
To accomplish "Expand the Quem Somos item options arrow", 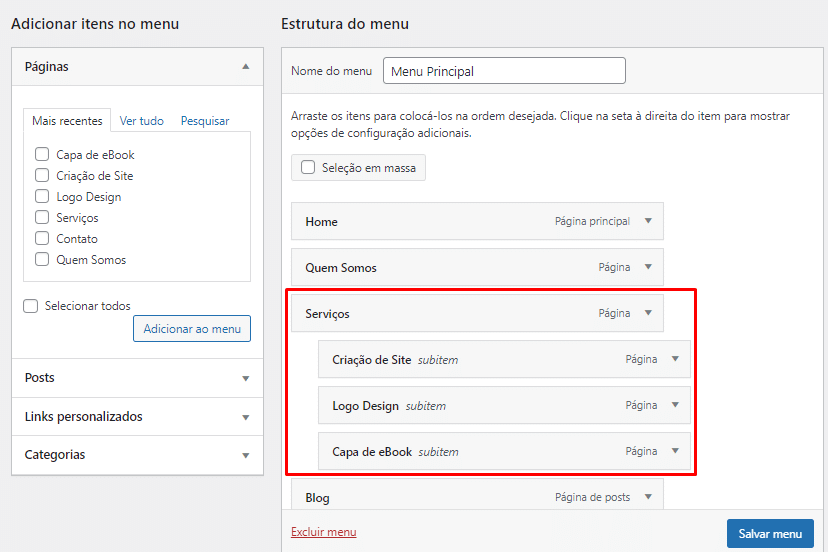I will click(x=648, y=267).
